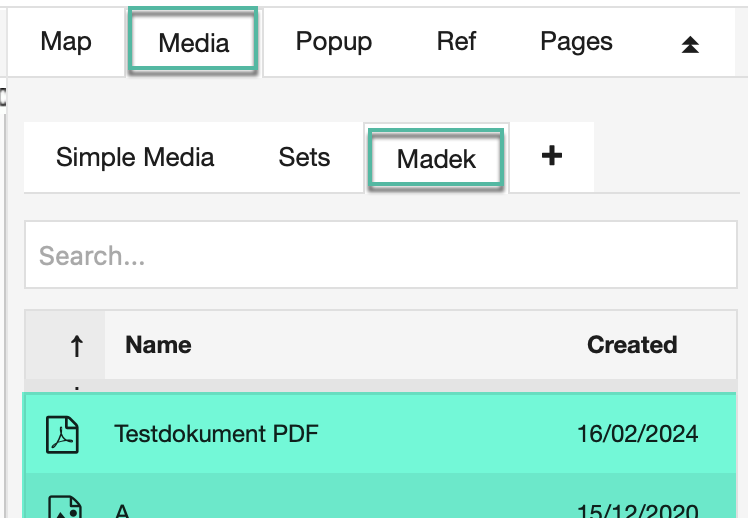Switch to the Media tab
This screenshot has width=748, height=518.
[193, 42]
